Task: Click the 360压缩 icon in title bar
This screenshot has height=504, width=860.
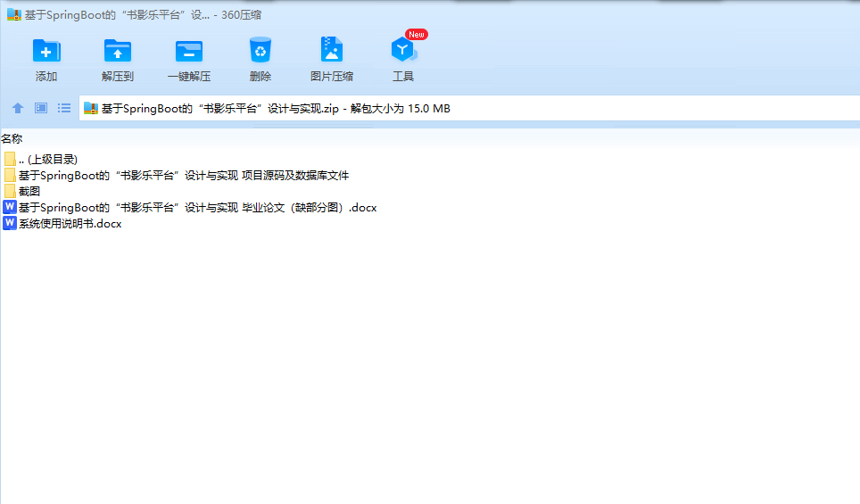Action: coord(14,15)
